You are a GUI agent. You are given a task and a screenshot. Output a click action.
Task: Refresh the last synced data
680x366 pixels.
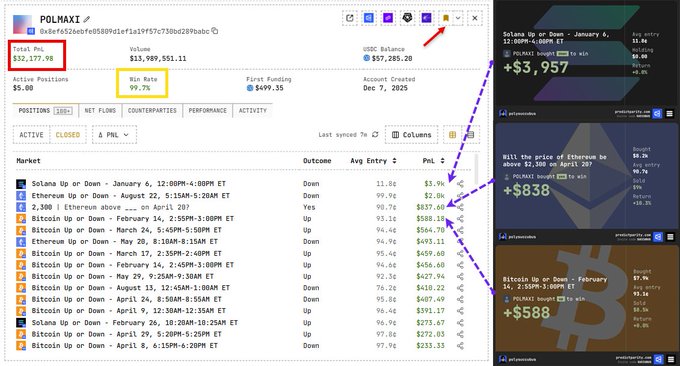click(375, 134)
